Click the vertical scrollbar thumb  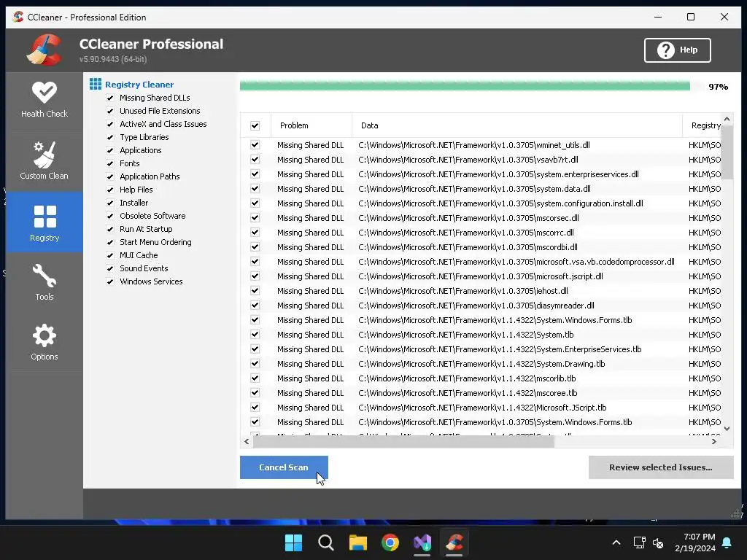pyautogui.click(x=727, y=152)
